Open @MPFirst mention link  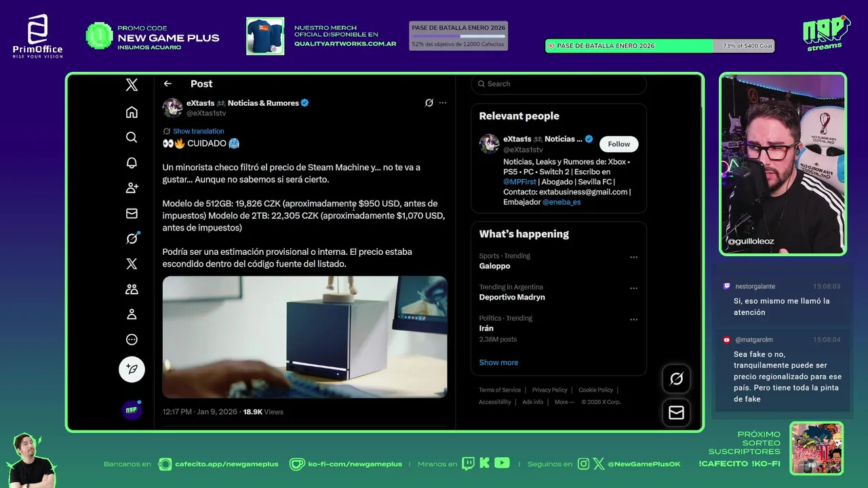click(x=520, y=182)
